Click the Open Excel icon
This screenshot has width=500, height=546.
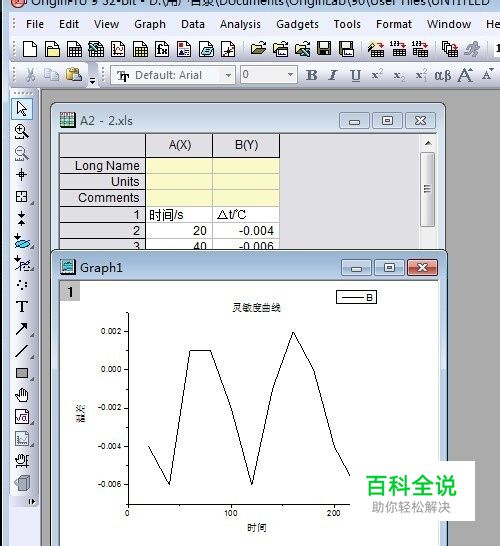[x=303, y=49]
